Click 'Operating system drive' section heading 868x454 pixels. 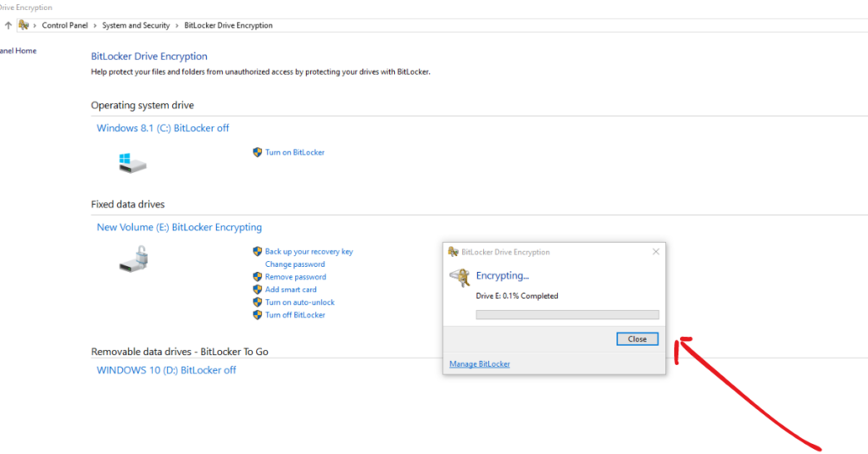142,105
